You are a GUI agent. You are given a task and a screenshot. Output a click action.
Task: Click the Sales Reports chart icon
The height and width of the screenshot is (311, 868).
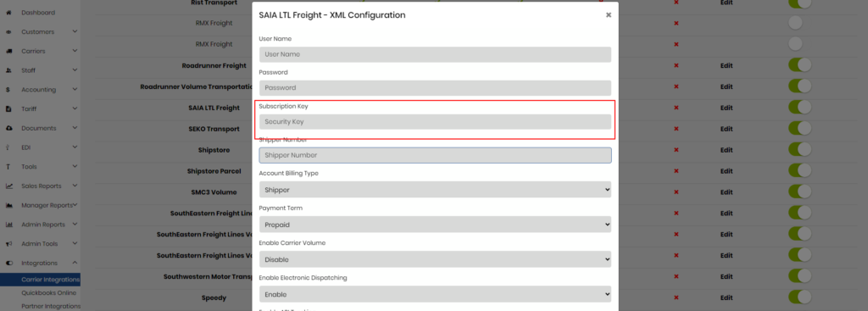point(8,186)
